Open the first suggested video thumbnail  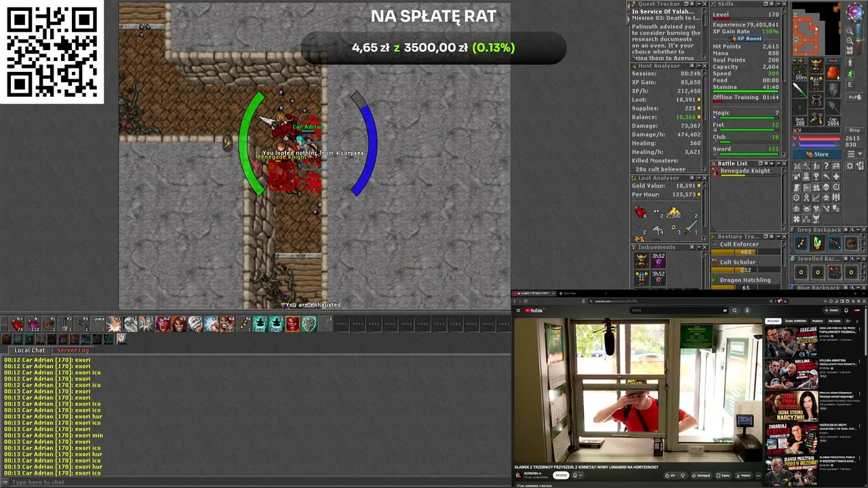(x=791, y=343)
